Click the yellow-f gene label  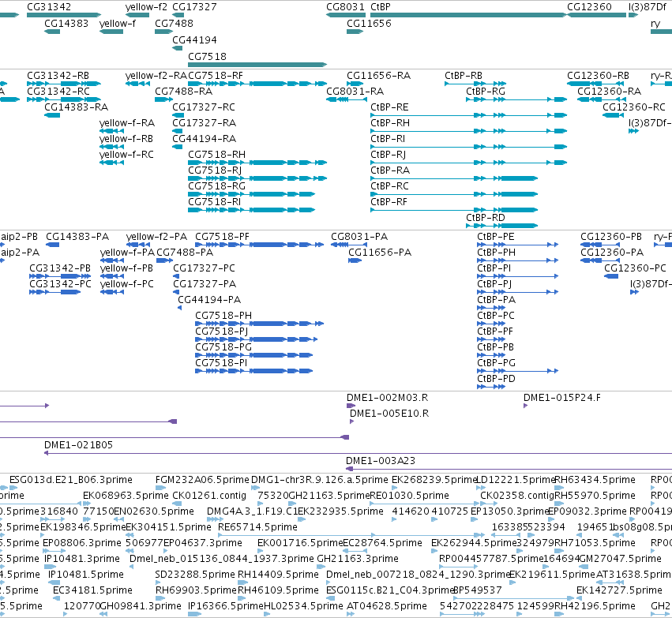(117, 23)
